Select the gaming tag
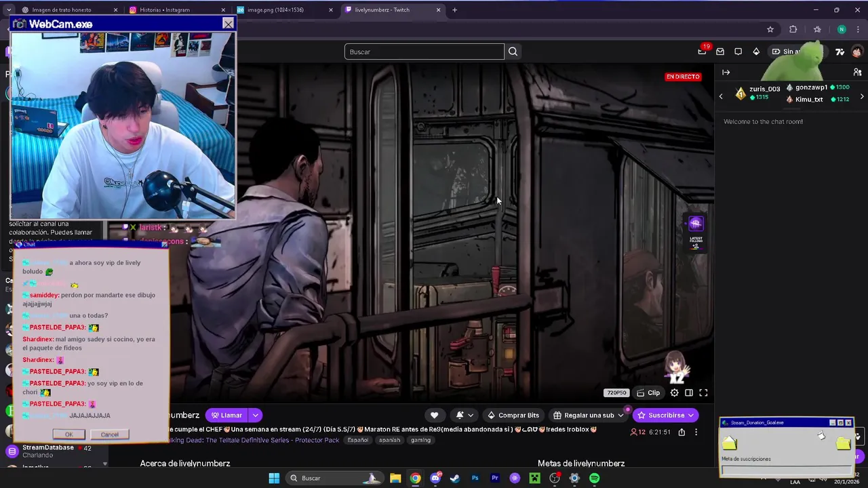The width and height of the screenshot is (868, 488). (x=420, y=440)
